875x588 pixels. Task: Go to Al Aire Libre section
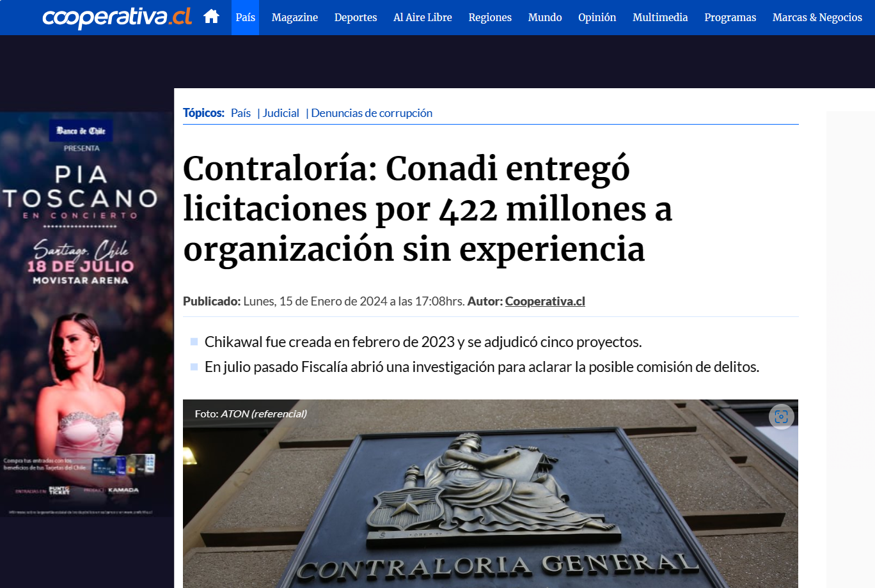[423, 17]
